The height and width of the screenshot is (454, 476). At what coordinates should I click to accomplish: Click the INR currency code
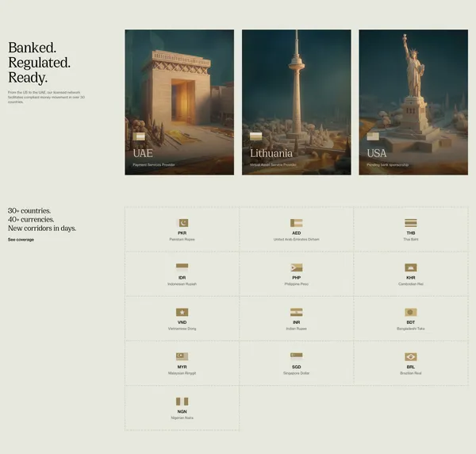[296, 322]
